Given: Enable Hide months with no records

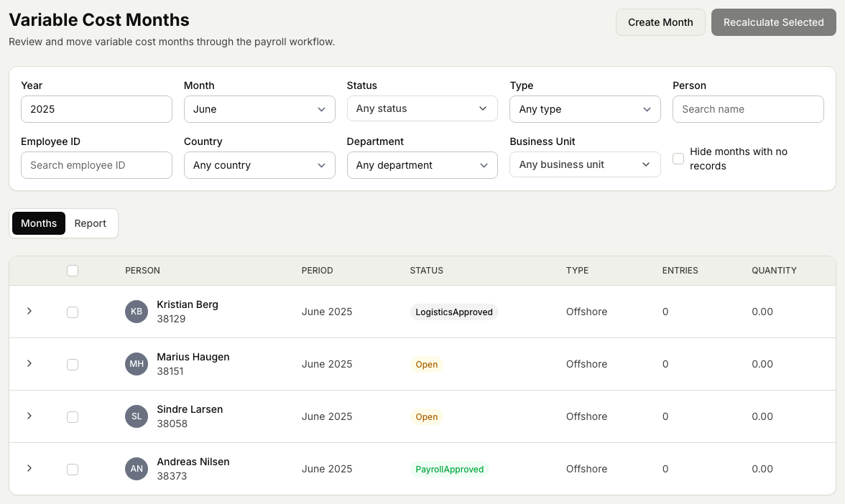Looking at the screenshot, I should [x=678, y=159].
